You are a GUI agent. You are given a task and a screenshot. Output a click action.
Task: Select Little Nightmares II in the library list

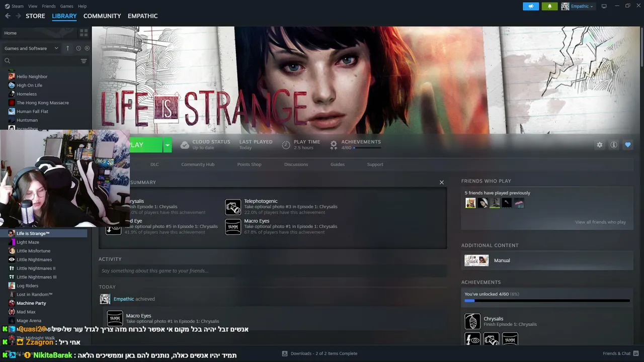(36, 268)
